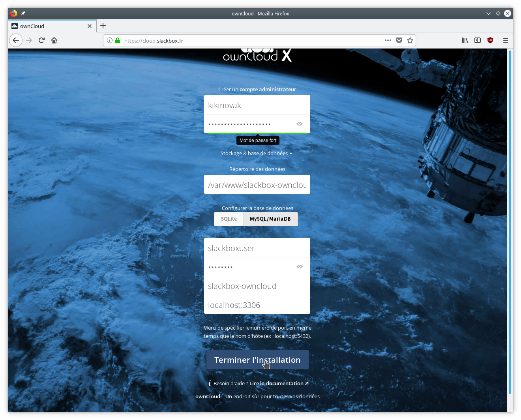
Task: Reveal the database password via eye icon
Action: pyautogui.click(x=300, y=267)
